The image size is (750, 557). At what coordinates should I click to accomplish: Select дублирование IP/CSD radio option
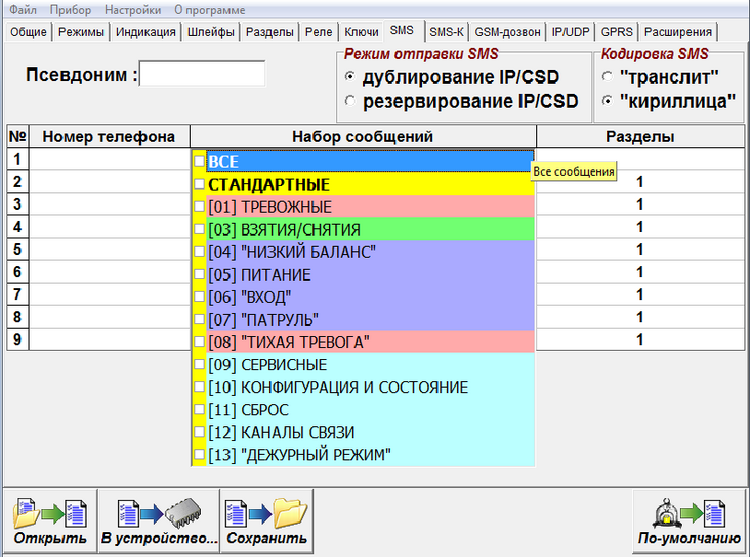(x=349, y=77)
